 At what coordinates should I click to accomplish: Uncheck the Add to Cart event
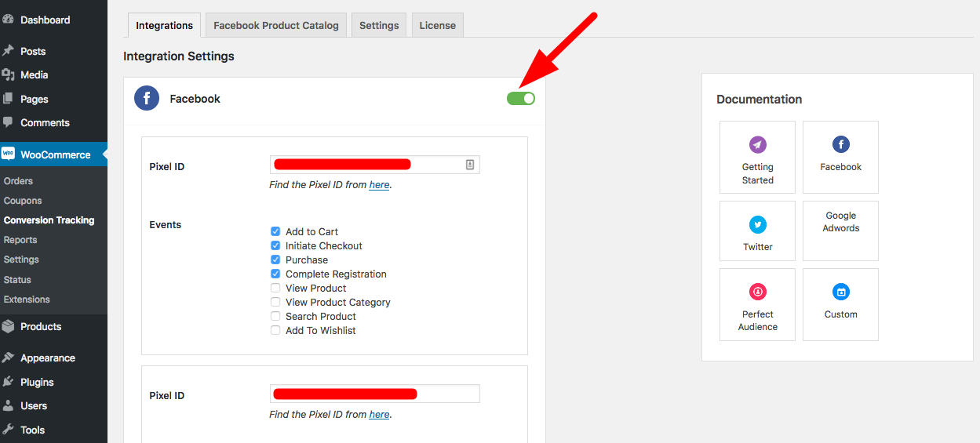coord(275,231)
